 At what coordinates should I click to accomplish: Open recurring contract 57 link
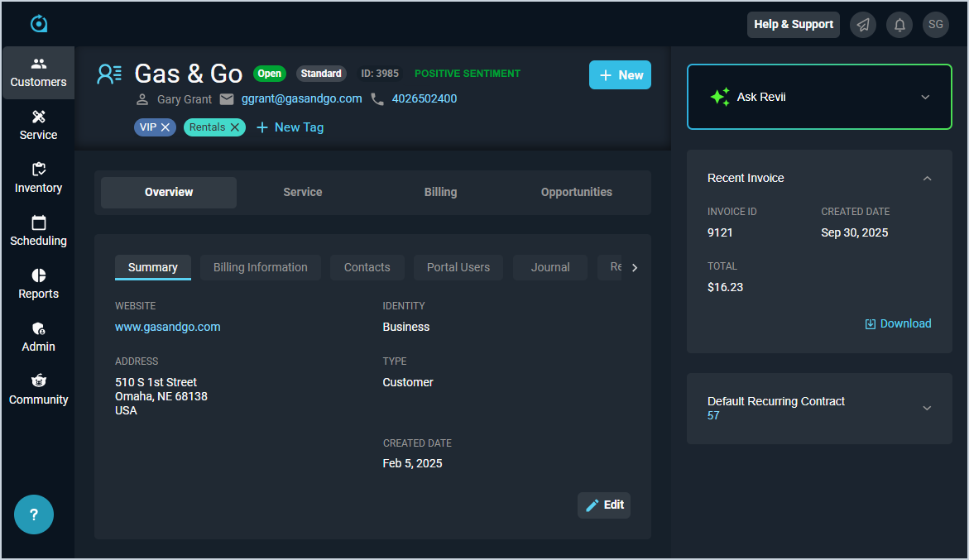pyautogui.click(x=713, y=415)
